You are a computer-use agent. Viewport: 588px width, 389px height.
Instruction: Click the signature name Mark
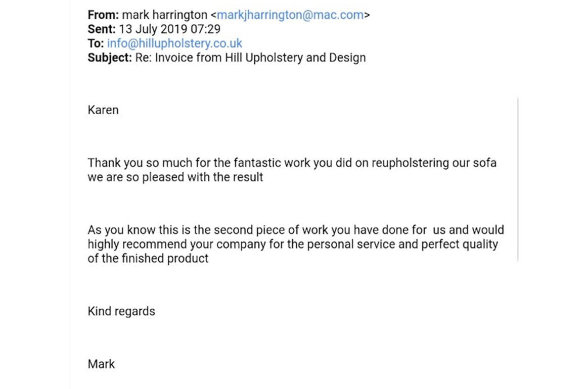[x=101, y=364]
